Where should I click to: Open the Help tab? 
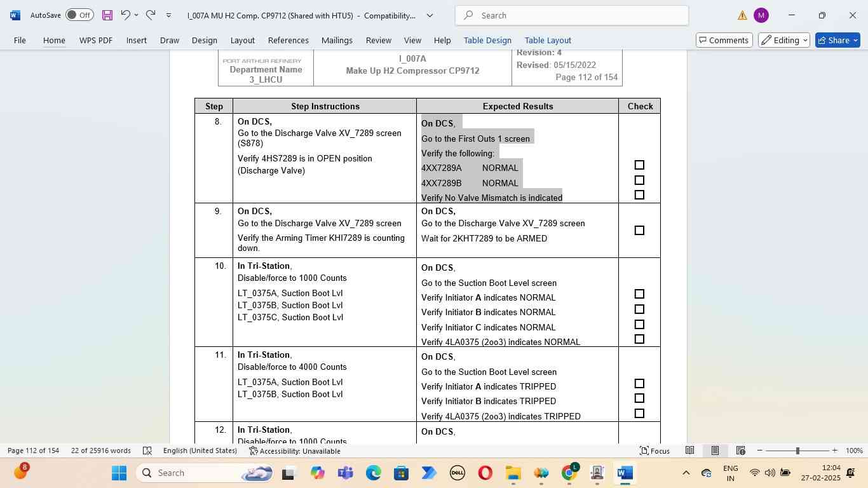[x=442, y=40]
